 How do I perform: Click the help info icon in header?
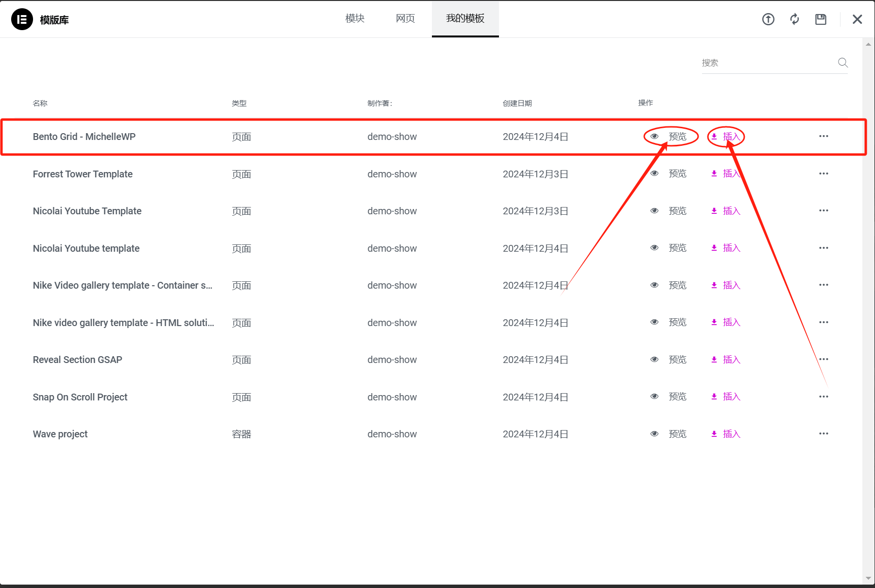768,19
